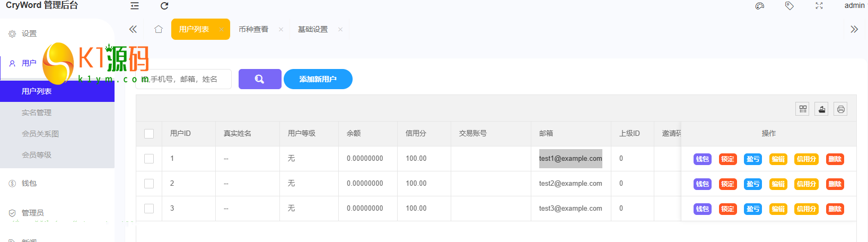This screenshot has height=242, width=868.
Task: Collapse the sidebar with the menu fold icon
Action: pyautogui.click(x=135, y=6)
